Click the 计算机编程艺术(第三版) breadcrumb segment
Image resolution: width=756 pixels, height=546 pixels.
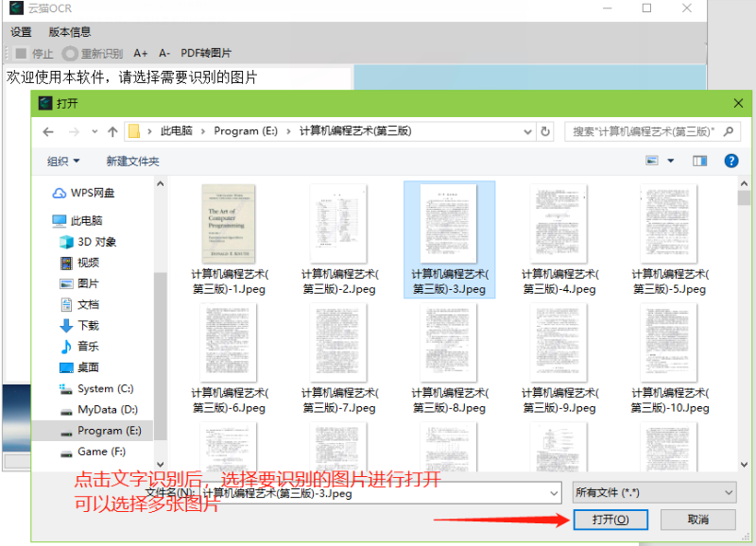(x=355, y=131)
